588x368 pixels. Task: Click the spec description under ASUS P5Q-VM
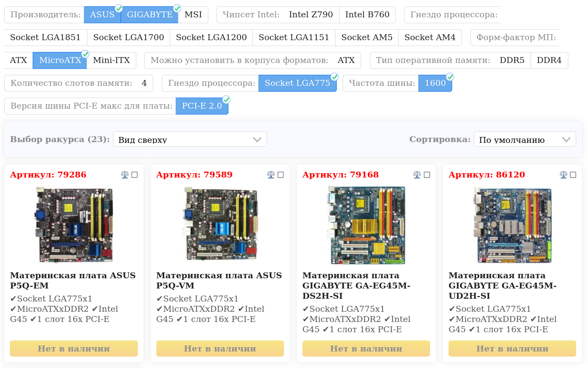(x=210, y=309)
